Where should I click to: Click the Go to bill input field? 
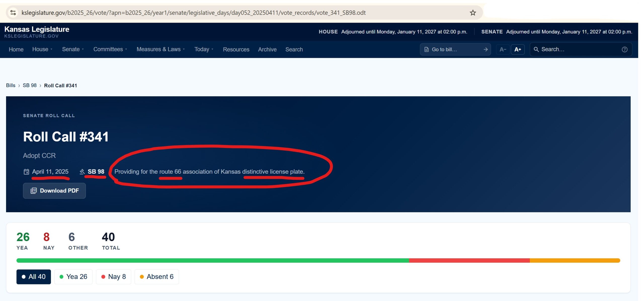[x=455, y=50]
